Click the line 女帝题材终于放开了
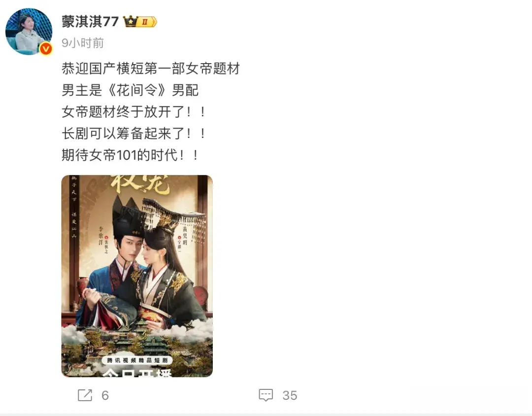The width and height of the screenshot is (532, 416). (x=133, y=112)
